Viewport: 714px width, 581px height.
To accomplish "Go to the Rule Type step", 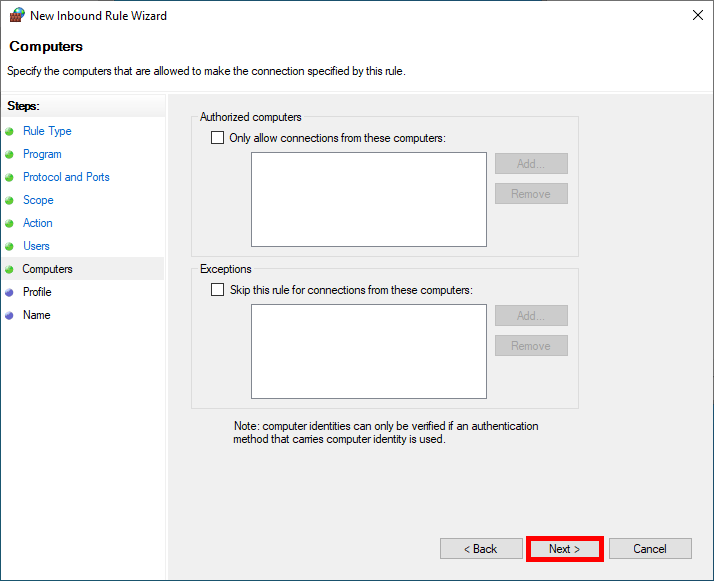I will (x=47, y=131).
